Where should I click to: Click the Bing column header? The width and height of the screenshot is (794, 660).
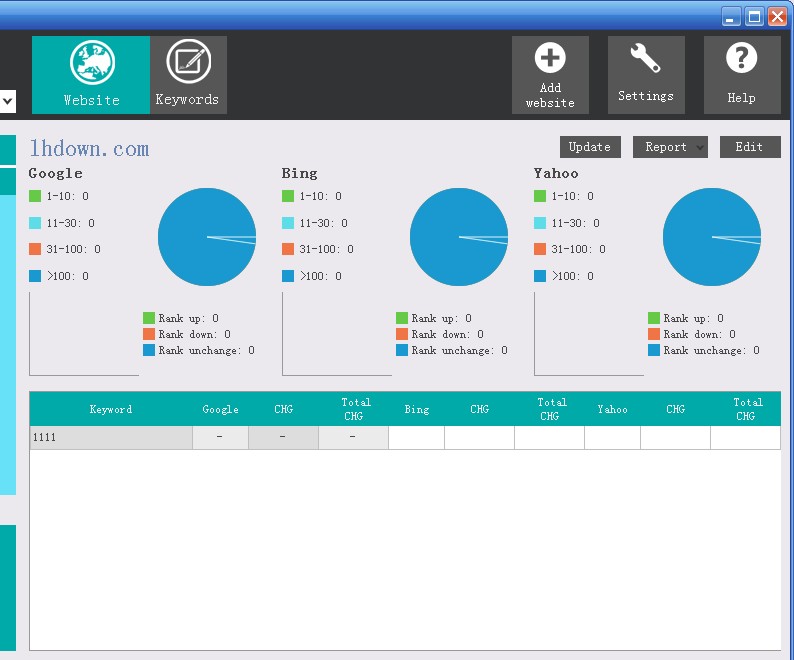(x=417, y=409)
